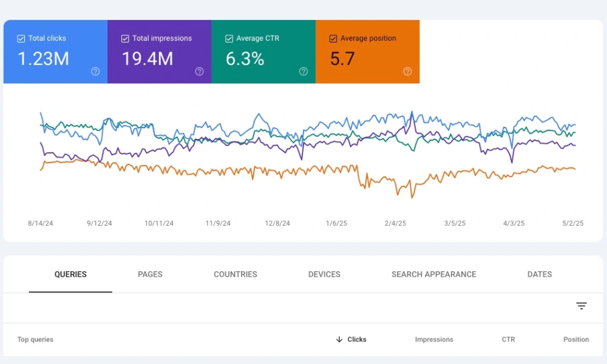This screenshot has width=607, height=364.
Task: Sort by the Position column header
Action: [x=576, y=340]
